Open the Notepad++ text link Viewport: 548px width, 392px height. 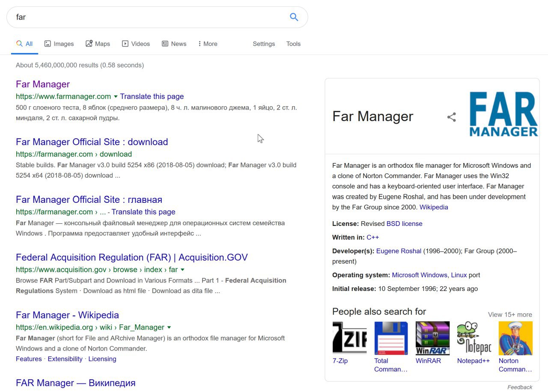coord(474,361)
